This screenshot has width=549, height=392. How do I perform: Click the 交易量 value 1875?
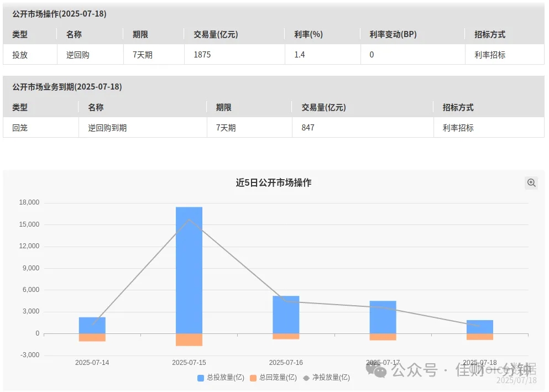point(202,55)
